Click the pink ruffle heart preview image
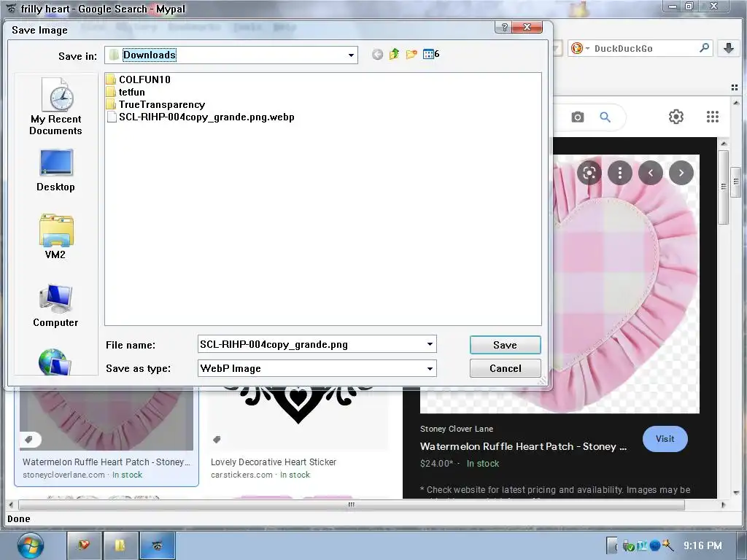The height and width of the screenshot is (560, 747). click(x=625, y=284)
